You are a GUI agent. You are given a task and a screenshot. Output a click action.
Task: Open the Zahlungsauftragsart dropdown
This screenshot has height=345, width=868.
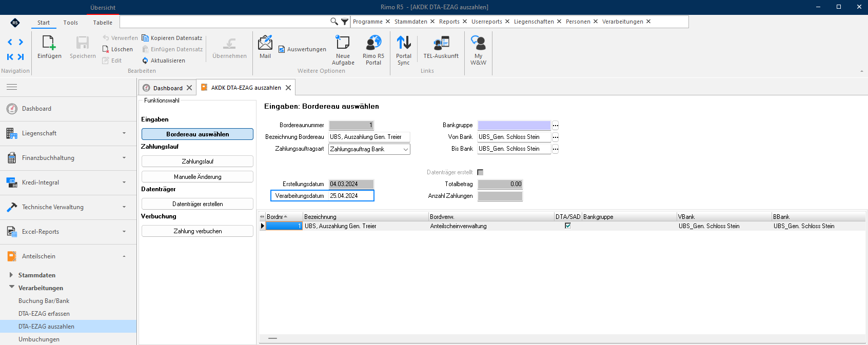406,149
